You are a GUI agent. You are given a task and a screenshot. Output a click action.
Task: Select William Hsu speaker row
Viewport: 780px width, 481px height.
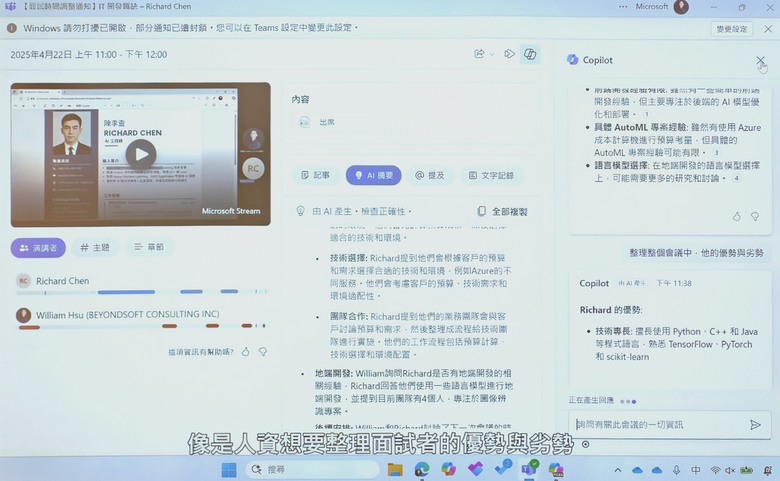(x=142, y=319)
